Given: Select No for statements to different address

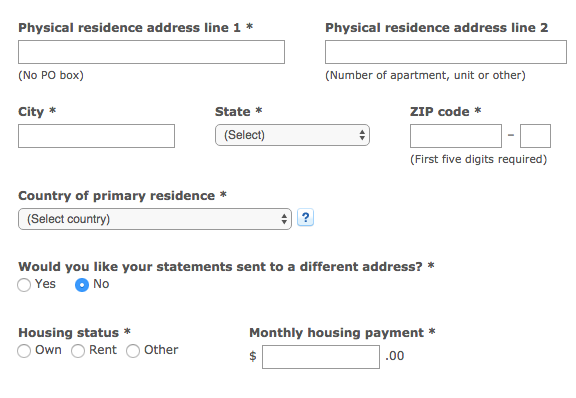Looking at the screenshot, I should tap(82, 285).
